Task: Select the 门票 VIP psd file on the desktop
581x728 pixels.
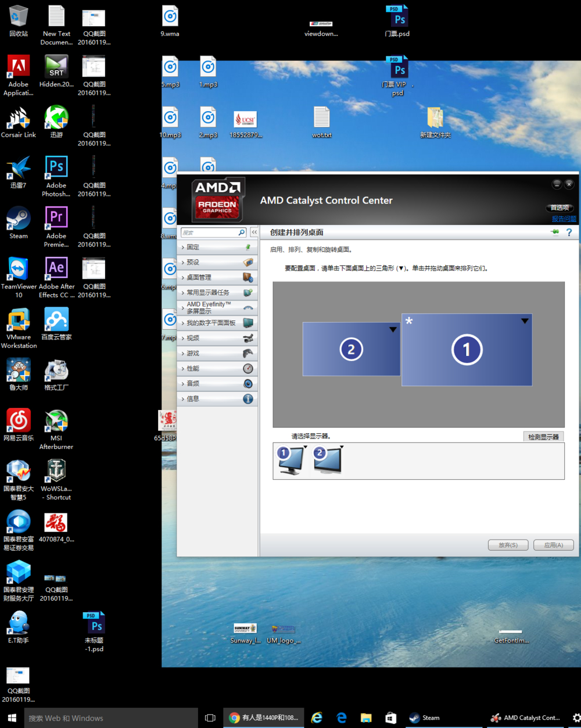Action: 397,76
